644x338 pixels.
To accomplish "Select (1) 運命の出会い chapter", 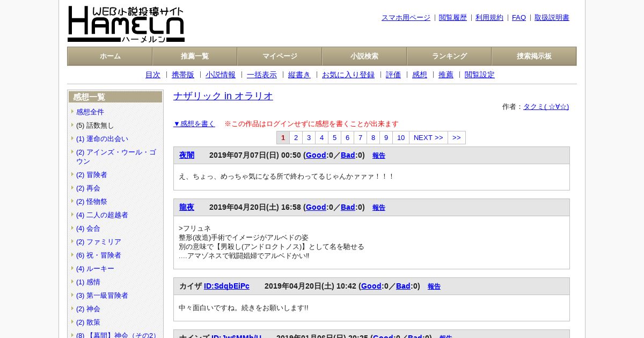I will [x=102, y=139].
